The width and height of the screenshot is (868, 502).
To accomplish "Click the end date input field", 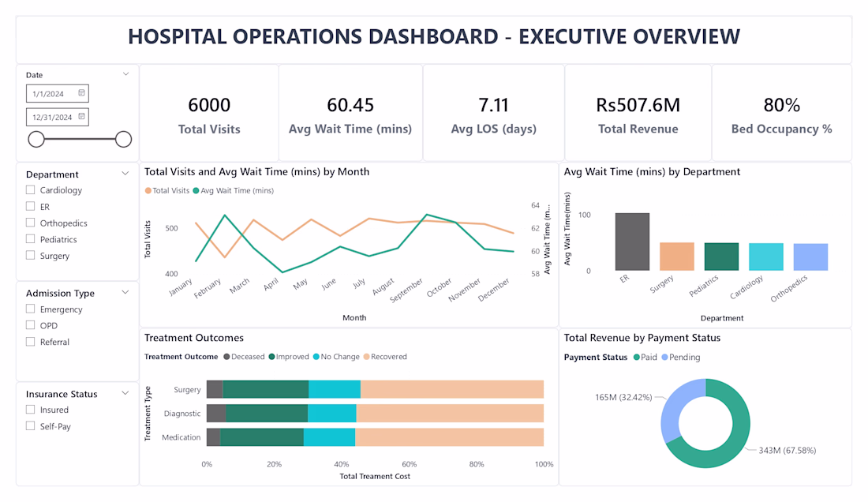I will click(x=57, y=117).
